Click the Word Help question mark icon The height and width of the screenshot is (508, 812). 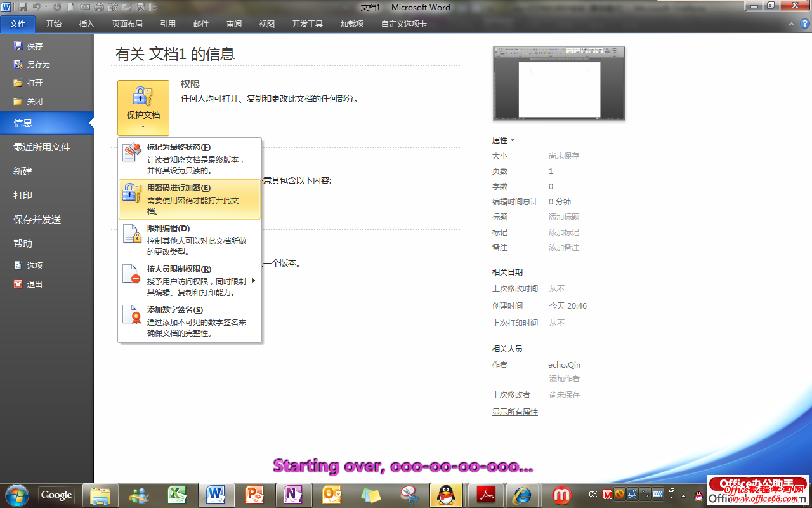804,24
